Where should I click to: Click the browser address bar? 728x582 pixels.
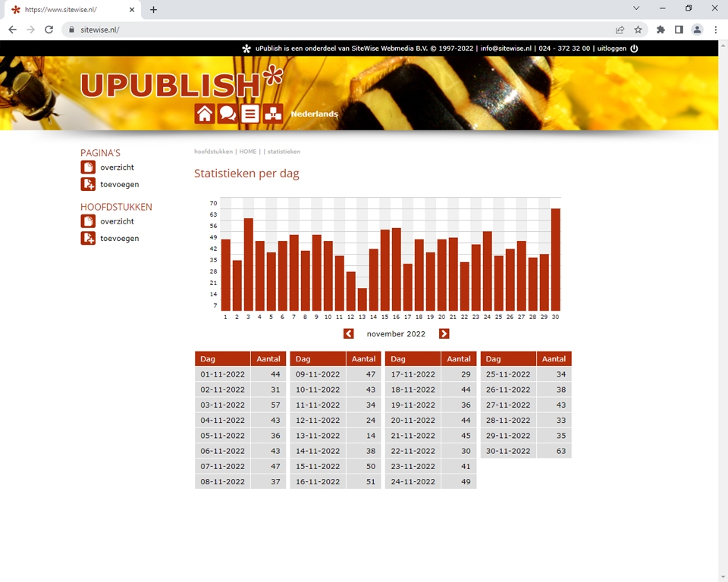341,30
